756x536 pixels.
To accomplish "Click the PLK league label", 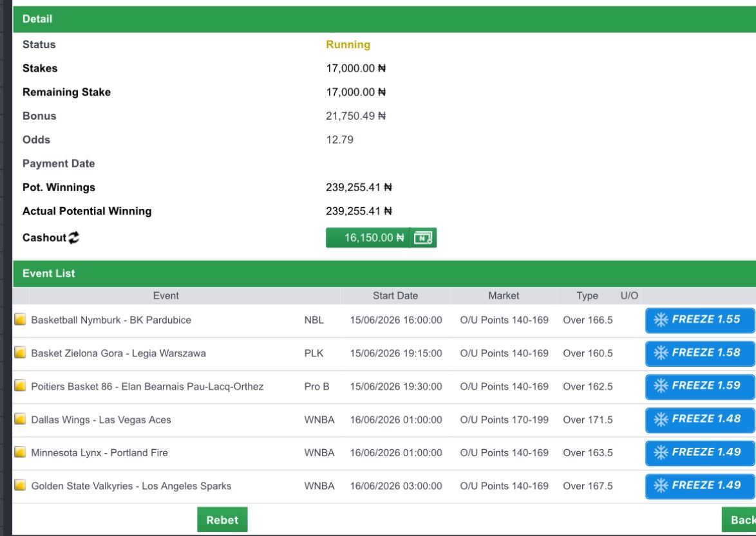I will [314, 353].
